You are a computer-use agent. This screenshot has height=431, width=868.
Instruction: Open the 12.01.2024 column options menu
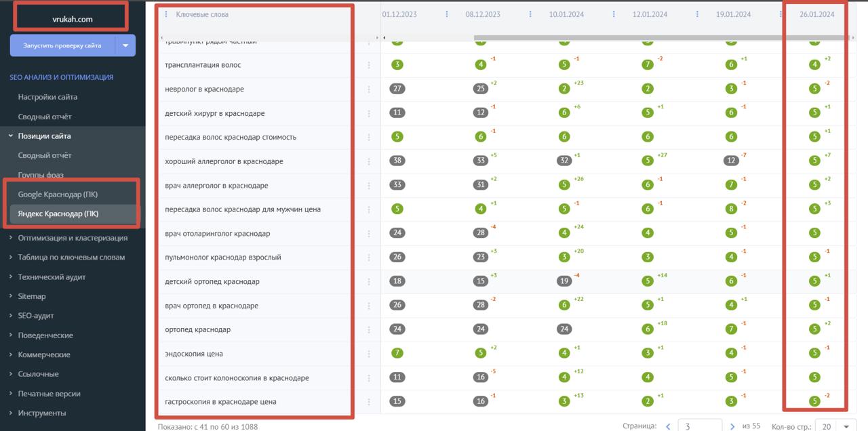(697, 14)
